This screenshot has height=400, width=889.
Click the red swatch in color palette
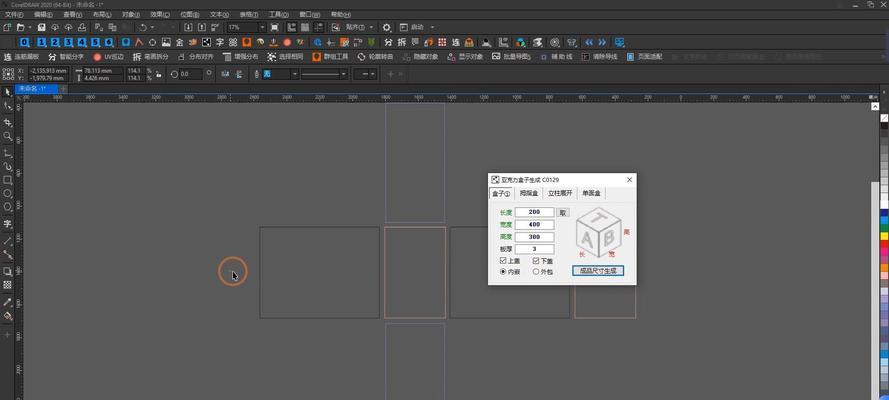point(884,244)
